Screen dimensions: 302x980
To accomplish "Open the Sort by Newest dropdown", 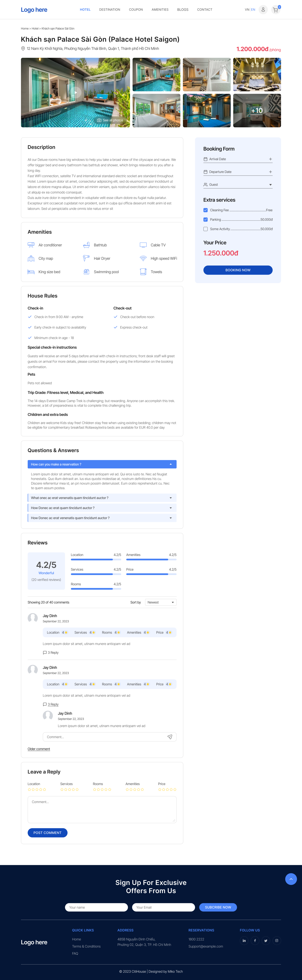I will (x=161, y=602).
